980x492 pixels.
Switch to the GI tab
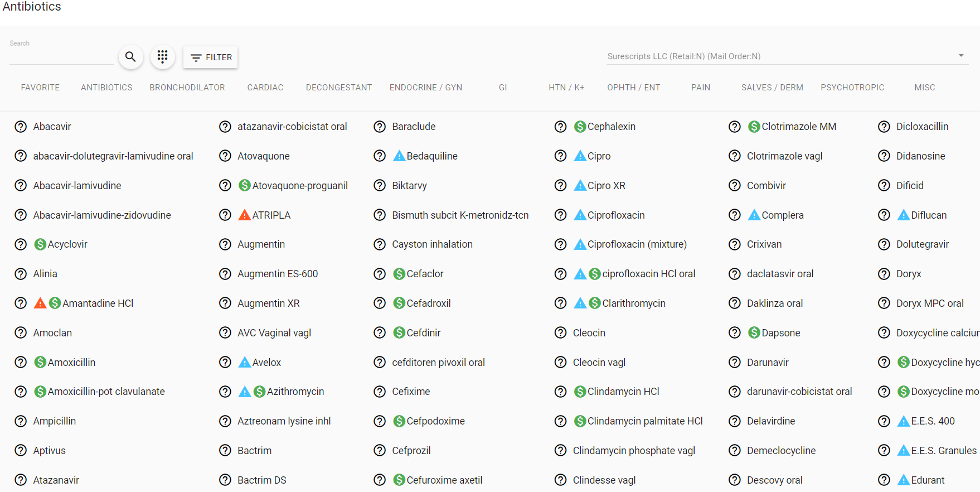503,88
